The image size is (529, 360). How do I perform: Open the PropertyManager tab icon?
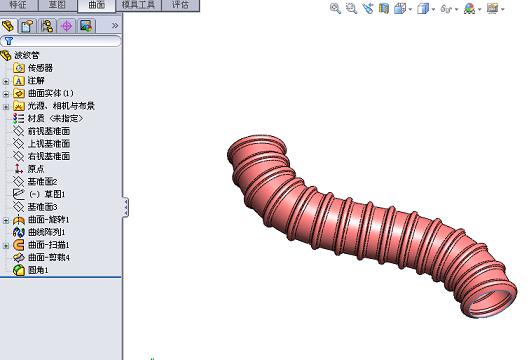coord(27,26)
